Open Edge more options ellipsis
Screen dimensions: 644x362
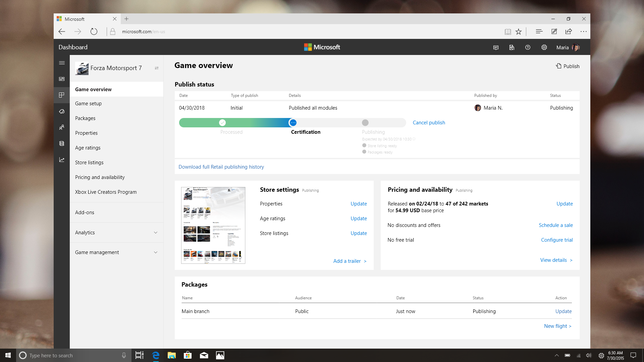click(584, 32)
